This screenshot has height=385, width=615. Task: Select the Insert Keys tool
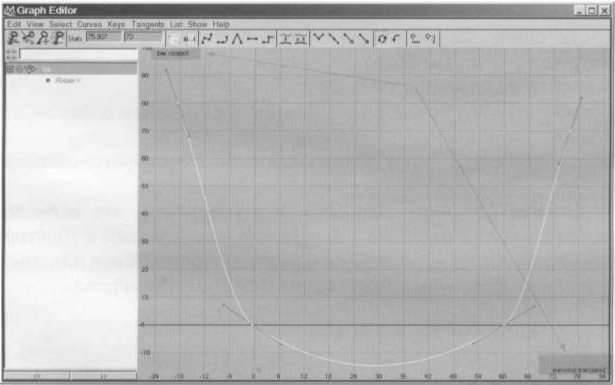pos(28,38)
